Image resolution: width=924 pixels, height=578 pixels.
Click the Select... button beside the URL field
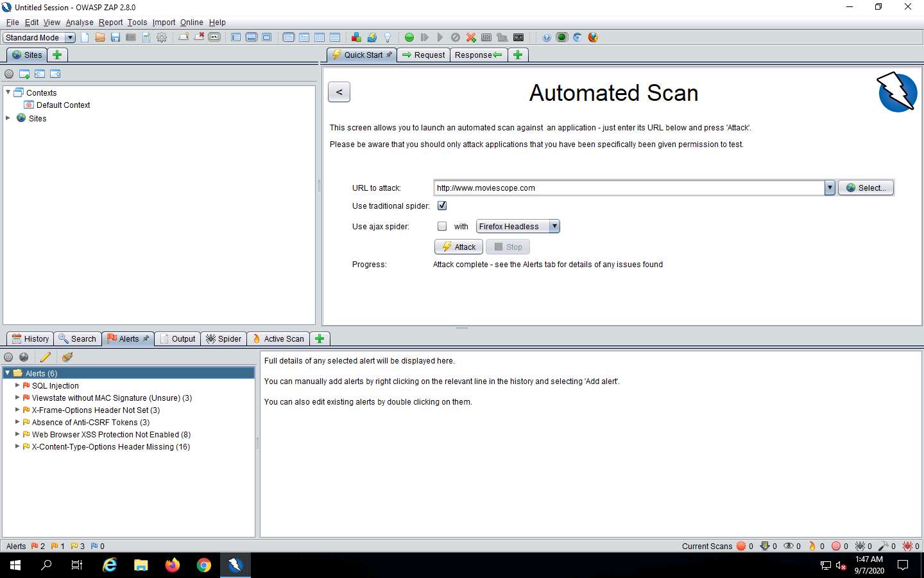[866, 188]
